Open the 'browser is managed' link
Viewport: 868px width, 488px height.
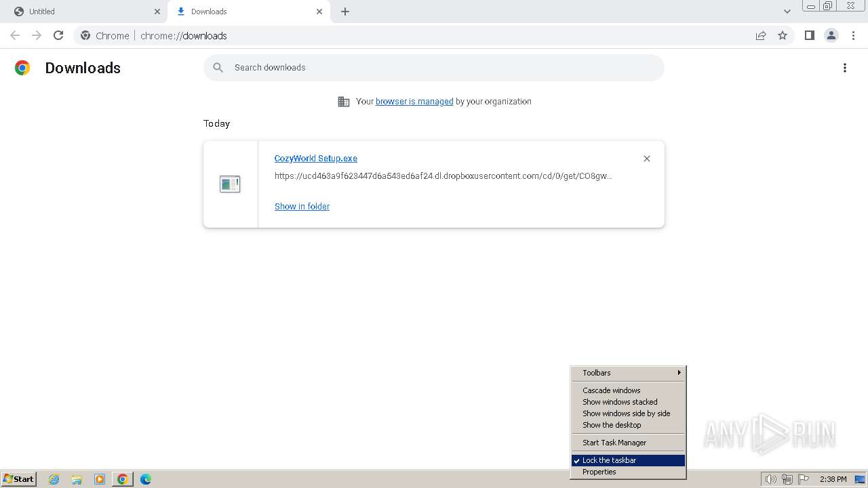[414, 102]
